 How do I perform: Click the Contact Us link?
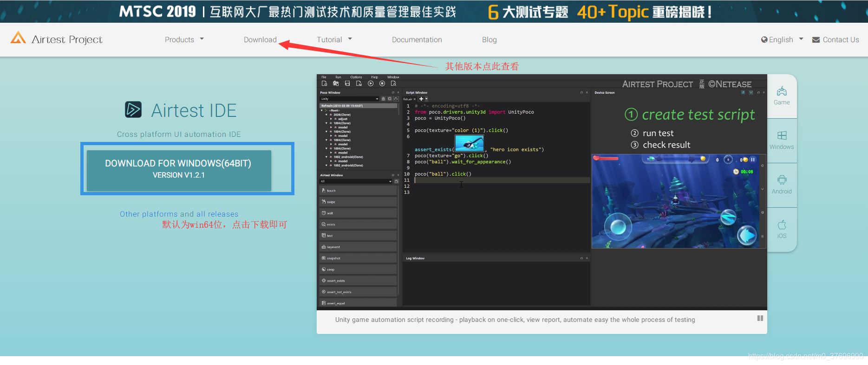[x=841, y=39]
